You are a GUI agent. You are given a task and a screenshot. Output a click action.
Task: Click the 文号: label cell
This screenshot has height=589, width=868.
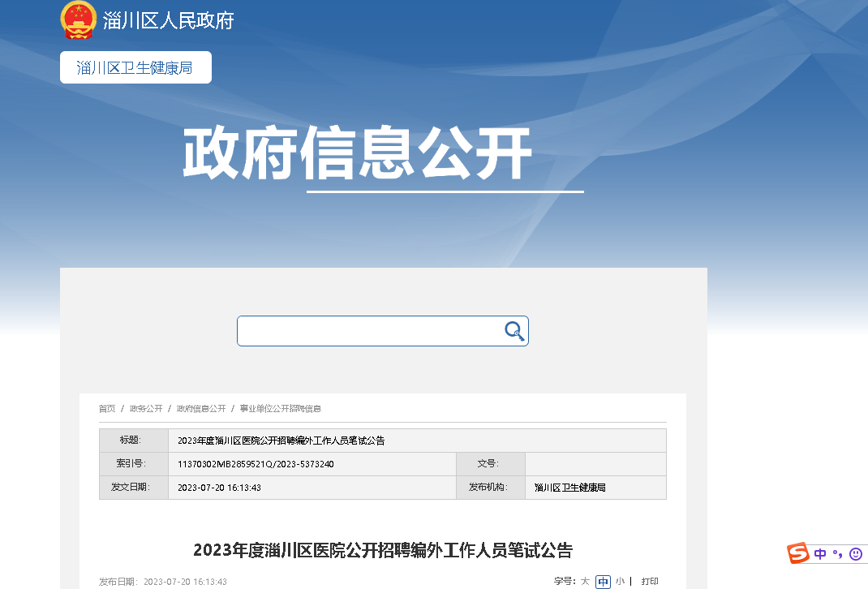491,464
